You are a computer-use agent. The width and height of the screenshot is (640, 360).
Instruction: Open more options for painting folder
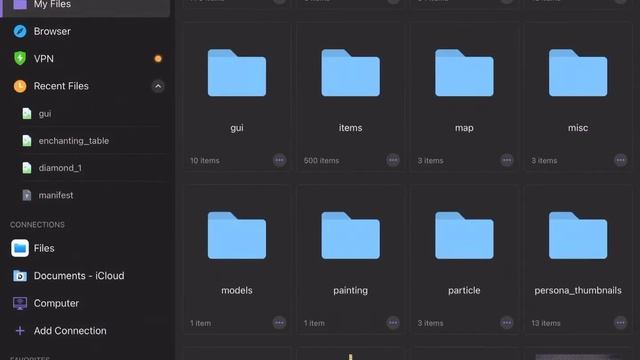393,323
